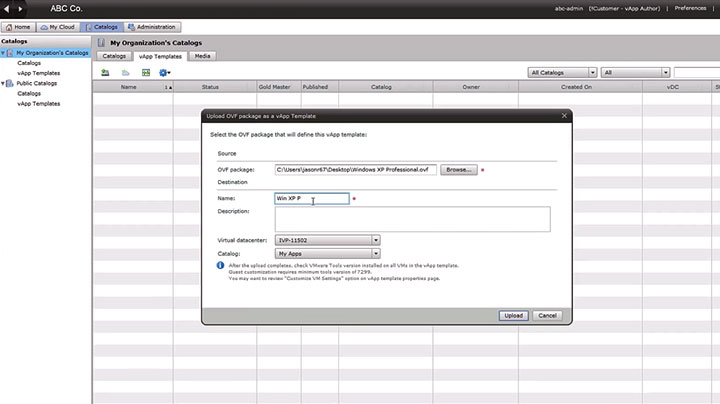This screenshot has height=404, width=720.
Task: Click the second, greyed-out toolbar icon
Action: click(x=125, y=73)
